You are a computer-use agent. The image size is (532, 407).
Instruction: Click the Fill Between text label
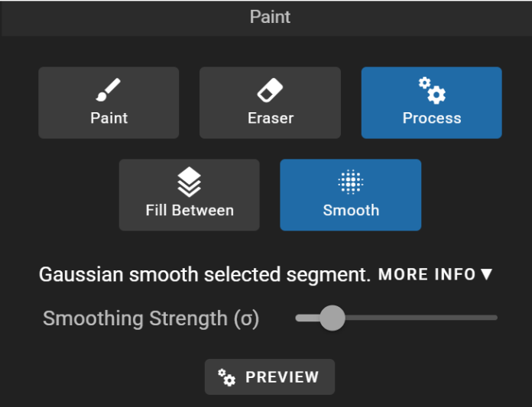(x=190, y=211)
